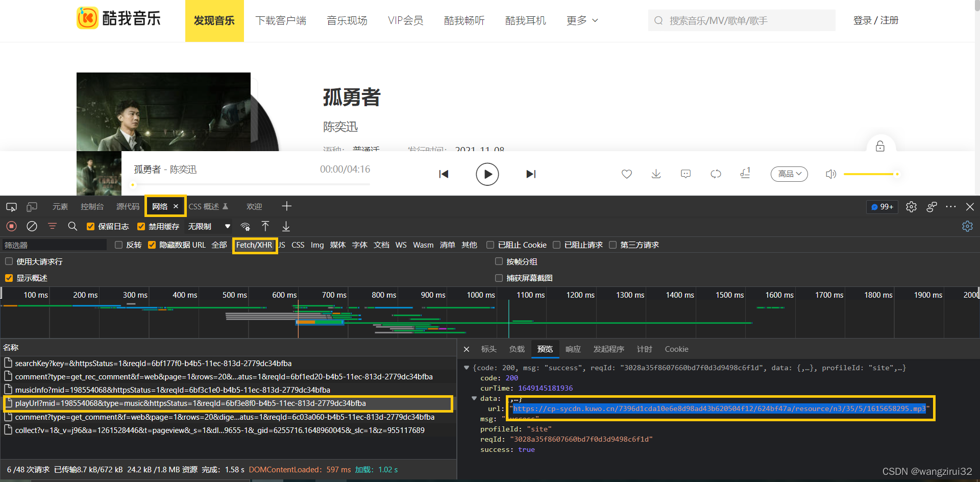Click the search music input field

click(742, 20)
